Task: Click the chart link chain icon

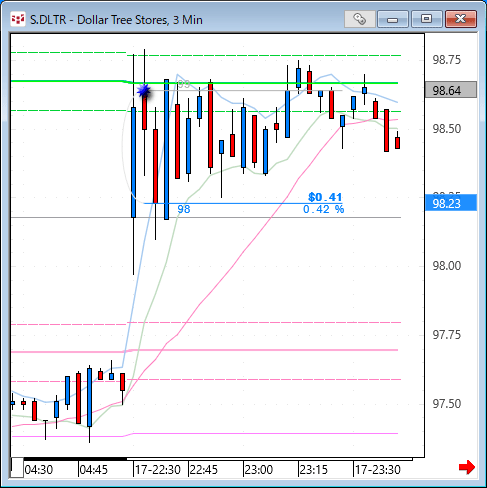Action: 359,19
